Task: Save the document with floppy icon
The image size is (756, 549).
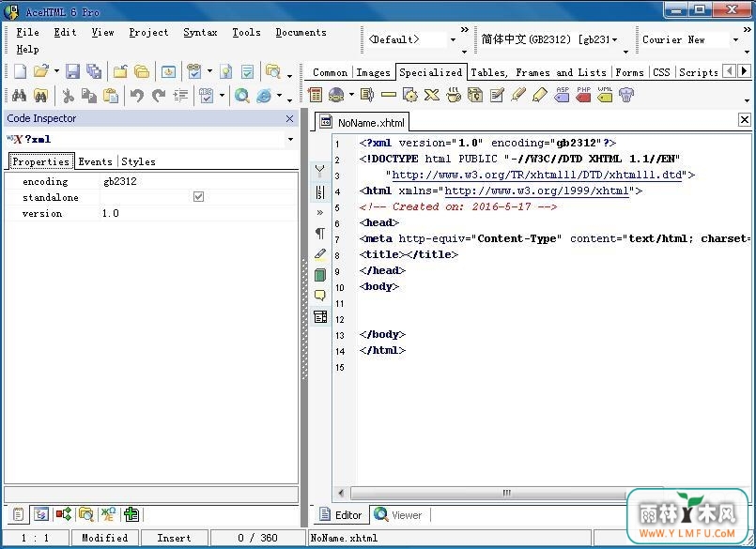Action: click(x=72, y=71)
